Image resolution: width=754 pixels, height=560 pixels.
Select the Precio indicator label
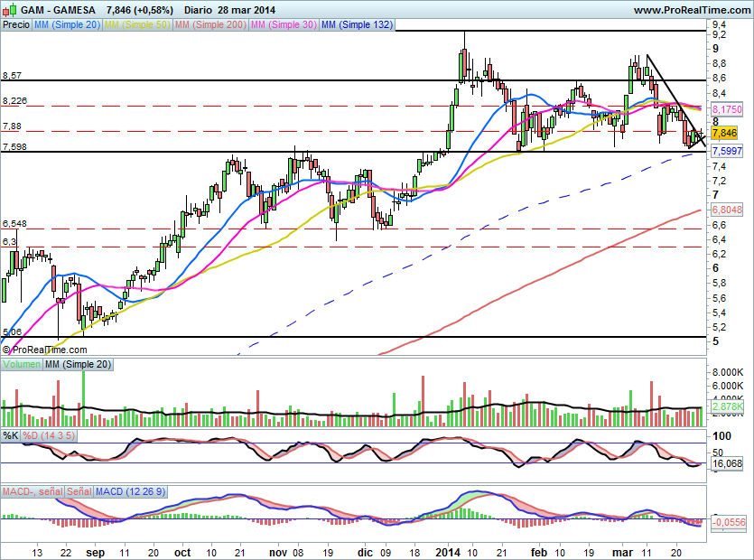click(x=16, y=24)
